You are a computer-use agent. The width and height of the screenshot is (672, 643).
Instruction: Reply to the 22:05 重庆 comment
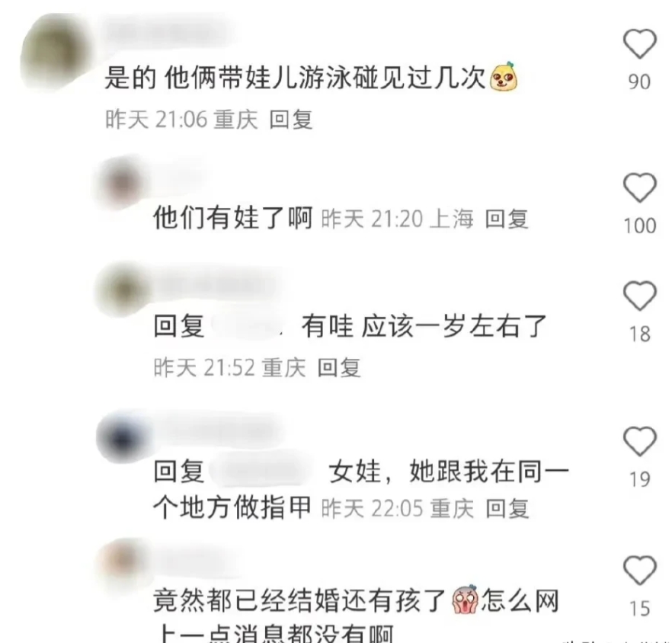tap(507, 508)
